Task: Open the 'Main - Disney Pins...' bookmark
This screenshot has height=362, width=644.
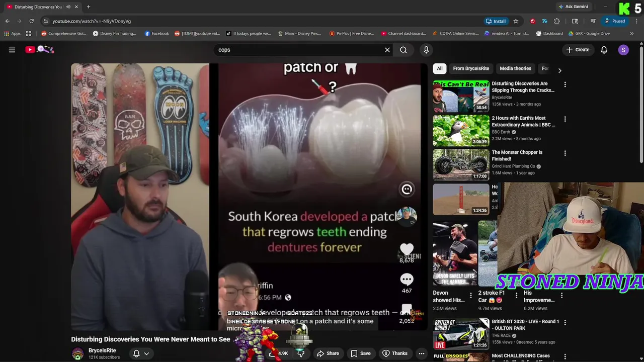Action: coord(299,34)
